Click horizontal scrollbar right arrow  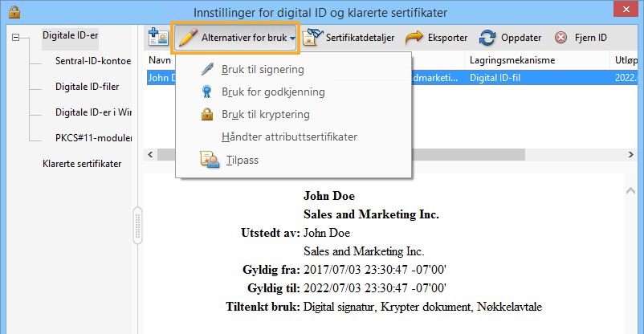click(x=631, y=154)
